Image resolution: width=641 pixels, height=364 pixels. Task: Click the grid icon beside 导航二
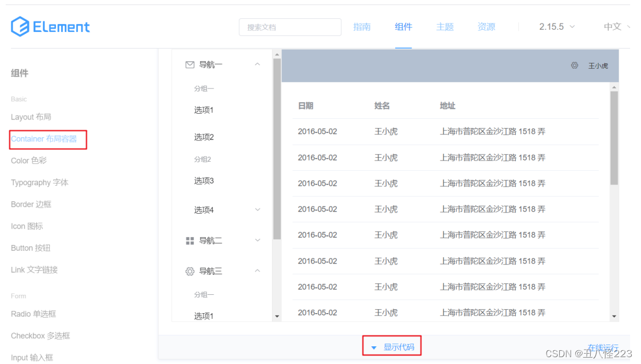click(190, 241)
